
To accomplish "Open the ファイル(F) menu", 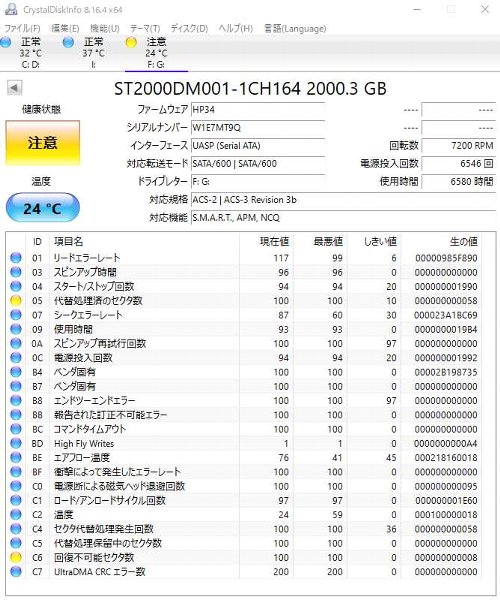I will click(22, 28).
